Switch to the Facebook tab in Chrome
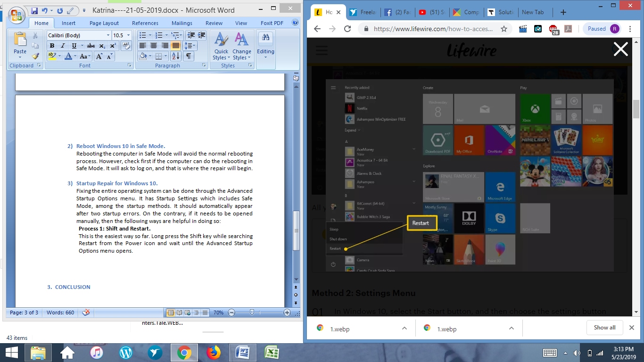Viewport: 644px width, 362px height. (397, 12)
